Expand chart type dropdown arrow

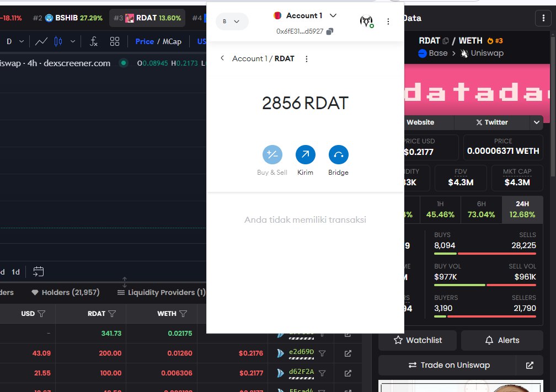click(73, 41)
